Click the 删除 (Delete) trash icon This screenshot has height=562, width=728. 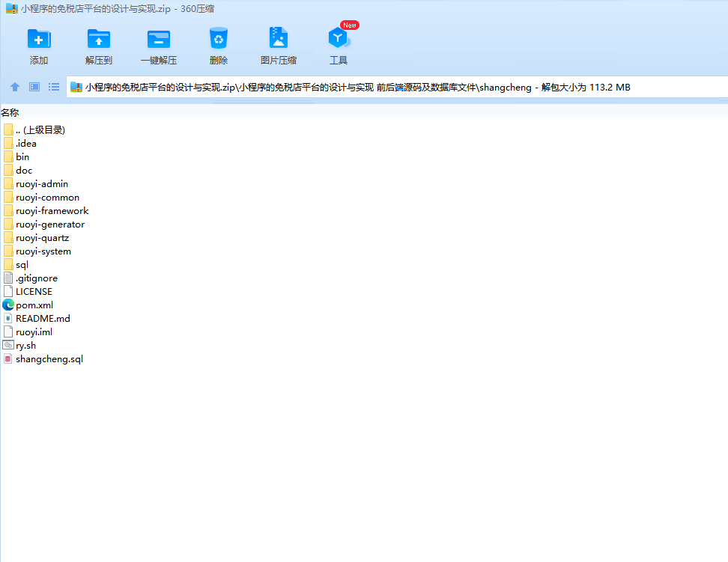[x=218, y=38]
